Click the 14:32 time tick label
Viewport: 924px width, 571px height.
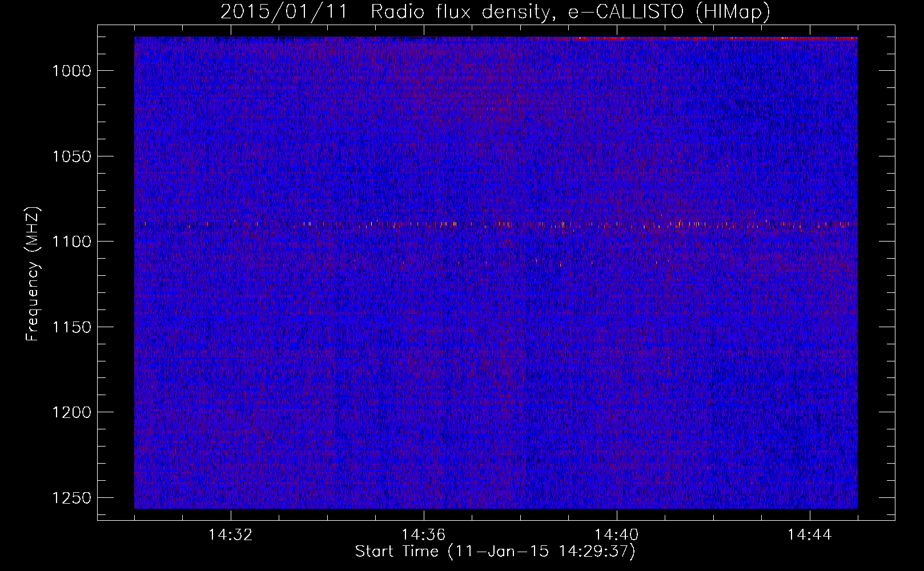pyautogui.click(x=231, y=535)
